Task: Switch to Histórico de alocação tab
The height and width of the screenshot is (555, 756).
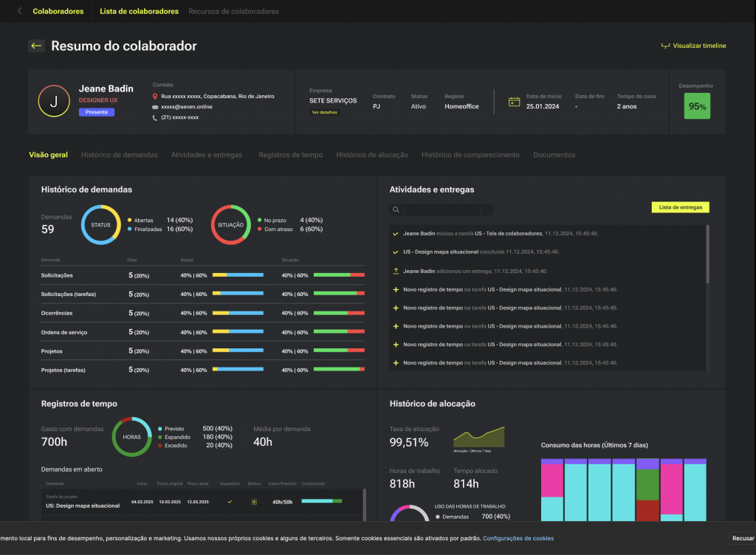Action: click(x=372, y=155)
